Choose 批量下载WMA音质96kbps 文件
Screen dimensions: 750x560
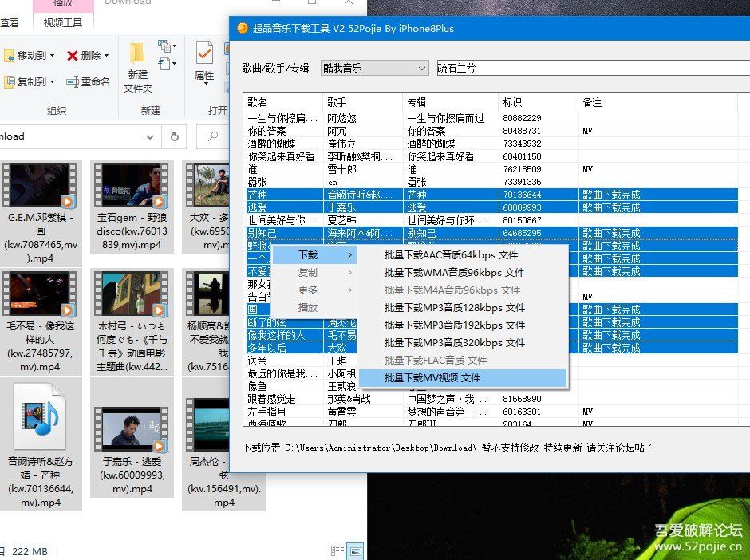click(462, 273)
